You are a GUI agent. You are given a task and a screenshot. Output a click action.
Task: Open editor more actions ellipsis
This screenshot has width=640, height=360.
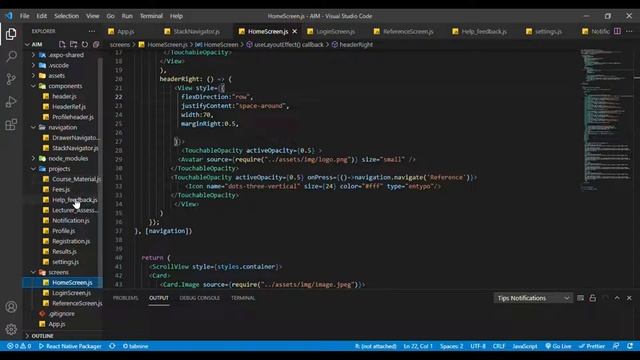629,31
